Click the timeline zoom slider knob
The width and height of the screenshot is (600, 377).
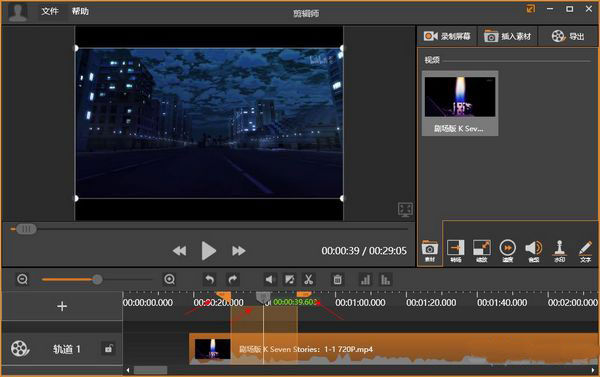coord(98,279)
